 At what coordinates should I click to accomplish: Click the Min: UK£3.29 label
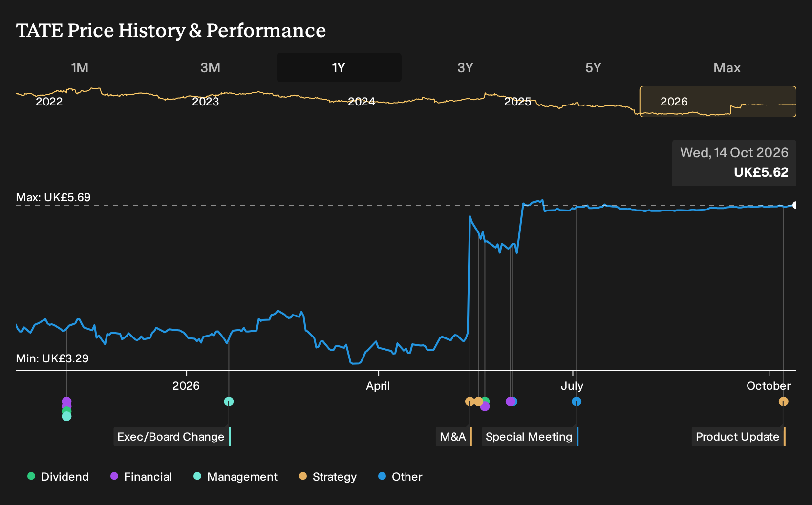[52, 358]
